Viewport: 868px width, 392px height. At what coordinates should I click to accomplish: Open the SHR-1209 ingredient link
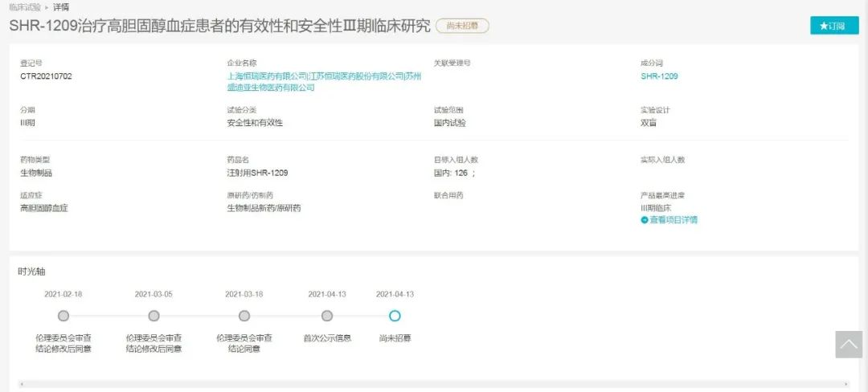pos(659,76)
